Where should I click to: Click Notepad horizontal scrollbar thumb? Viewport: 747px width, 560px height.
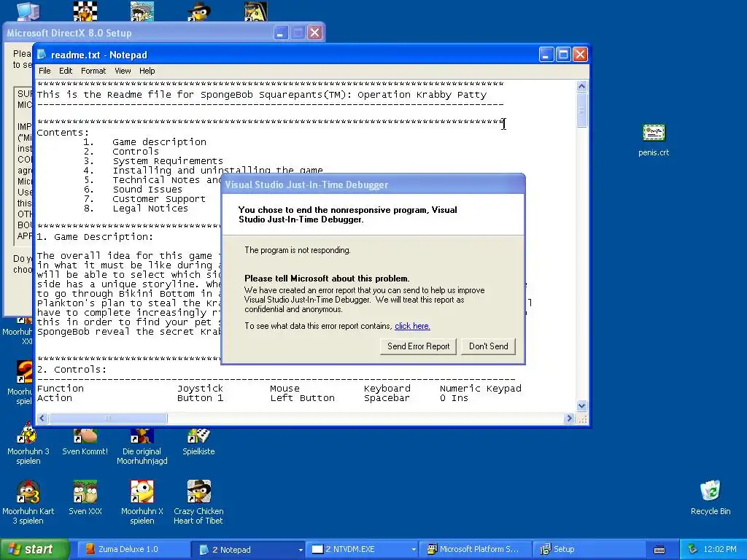click(108, 418)
